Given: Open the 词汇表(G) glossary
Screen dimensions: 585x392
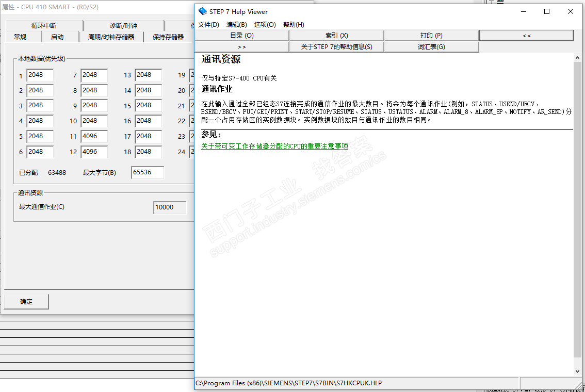Looking at the screenshot, I should tap(431, 46).
